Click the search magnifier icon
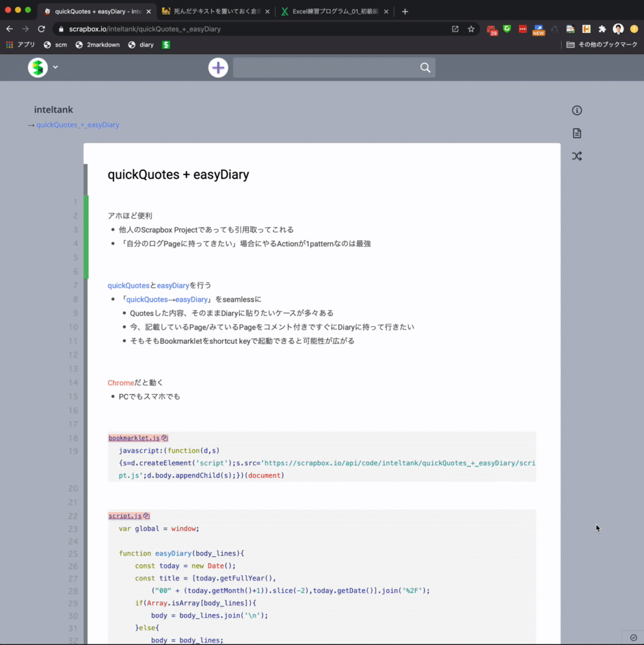The height and width of the screenshot is (645, 644). pos(425,68)
